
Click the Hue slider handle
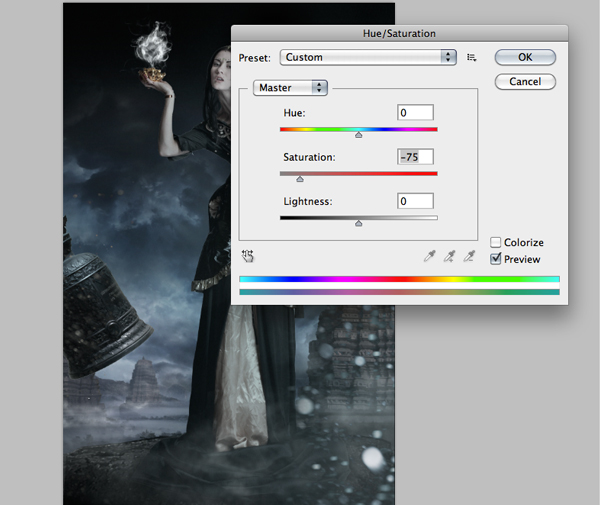359,135
